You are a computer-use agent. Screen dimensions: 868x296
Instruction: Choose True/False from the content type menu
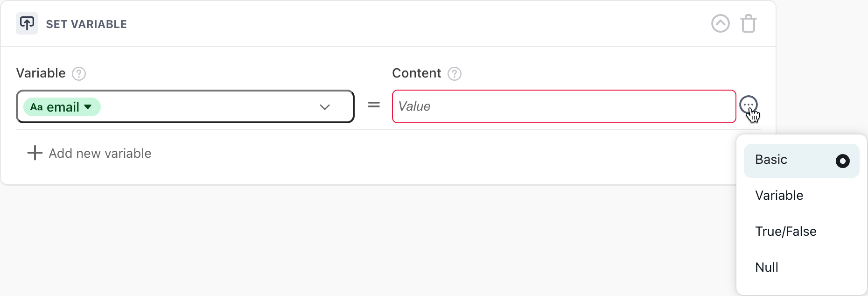786,231
